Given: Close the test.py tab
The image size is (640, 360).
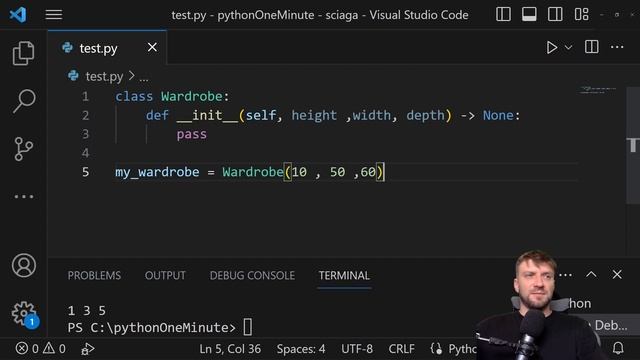Looking at the screenshot, I should click(x=152, y=47).
